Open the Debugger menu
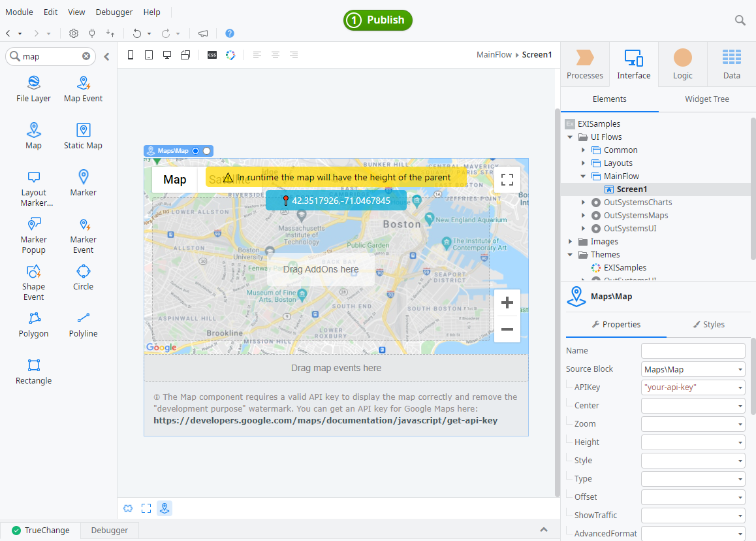Viewport: 756px width, 541px height. (114, 12)
